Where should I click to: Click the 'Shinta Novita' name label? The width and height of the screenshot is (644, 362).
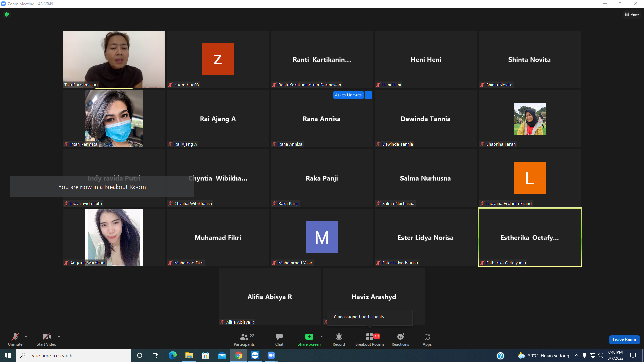coord(499,85)
